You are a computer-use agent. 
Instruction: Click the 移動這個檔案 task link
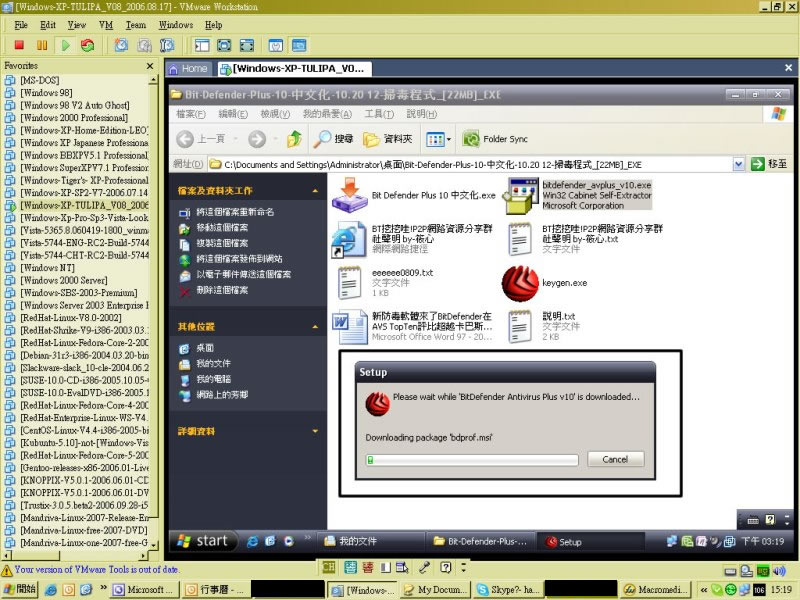(x=222, y=228)
